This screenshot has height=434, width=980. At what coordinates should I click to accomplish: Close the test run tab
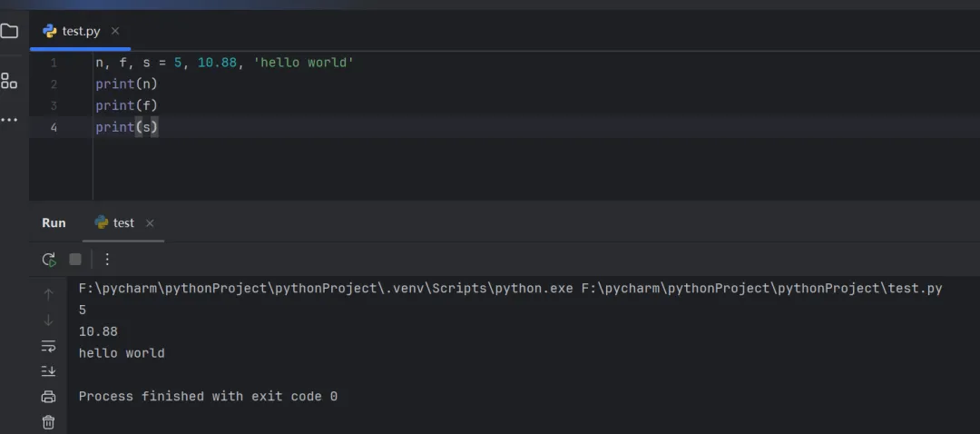coord(150,223)
